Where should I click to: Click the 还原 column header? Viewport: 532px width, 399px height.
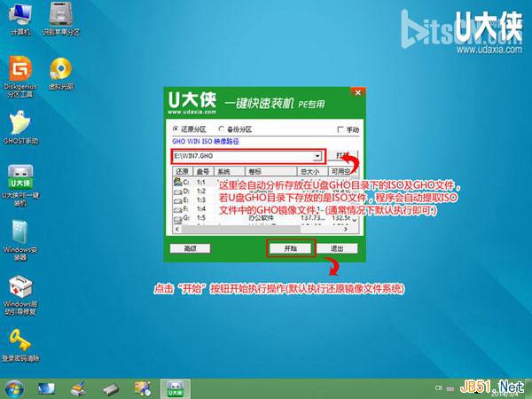coord(183,171)
